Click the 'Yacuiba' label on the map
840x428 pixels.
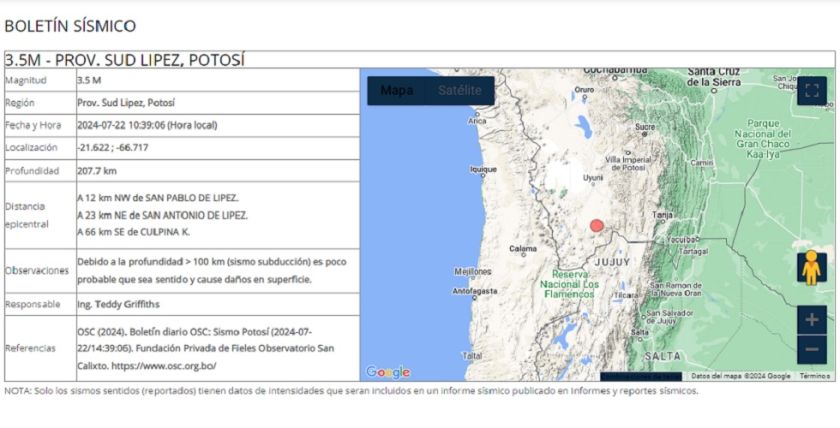pos(682,239)
